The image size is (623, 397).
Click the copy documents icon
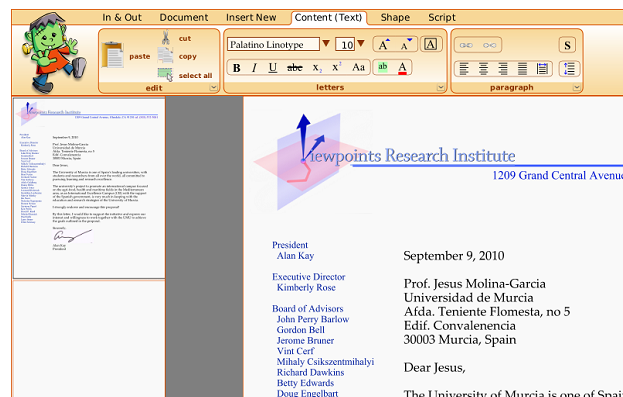pyautogui.click(x=165, y=55)
